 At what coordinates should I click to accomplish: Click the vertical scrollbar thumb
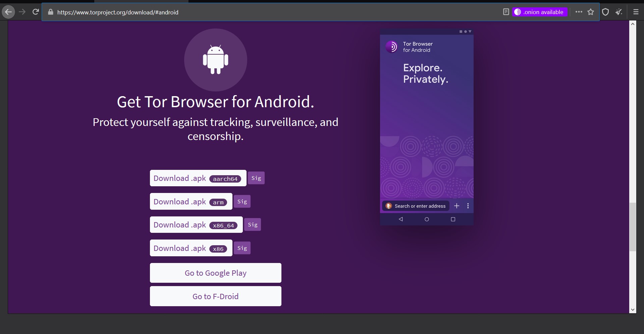pos(633,227)
